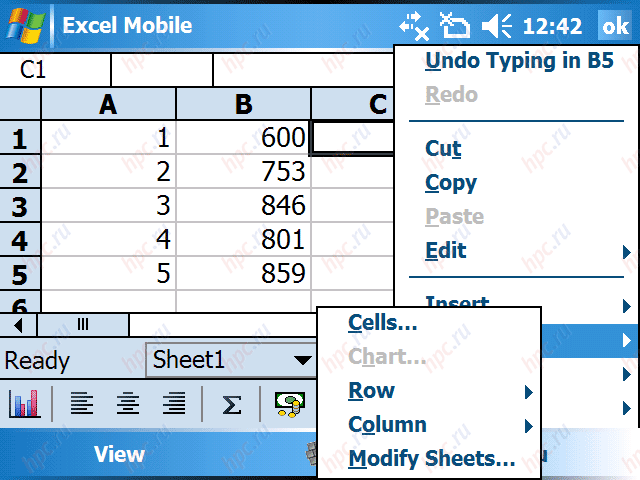Screen dimensions: 640x480
Task: Select column C header
Action: pos(353,104)
